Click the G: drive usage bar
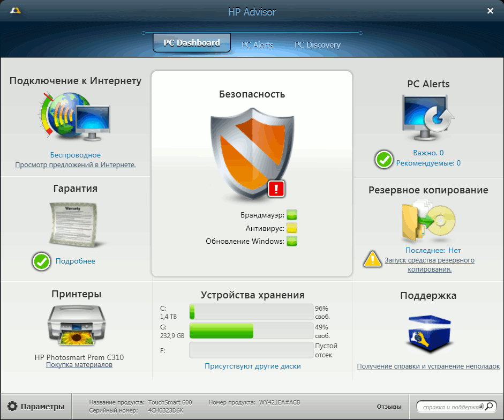Viewport: 504px width, 420px height. (x=251, y=331)
